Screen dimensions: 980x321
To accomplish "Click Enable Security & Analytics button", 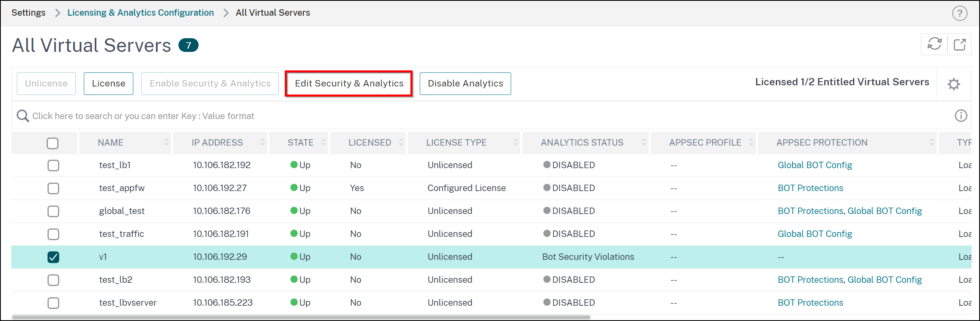I will pyautogui.click(x=210, y=84).
